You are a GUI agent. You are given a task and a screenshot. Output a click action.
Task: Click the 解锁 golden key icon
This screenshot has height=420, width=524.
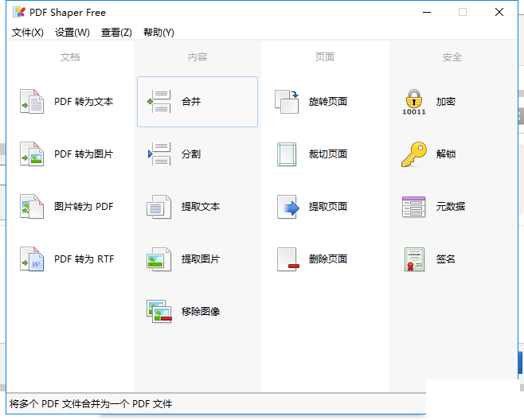414,154
